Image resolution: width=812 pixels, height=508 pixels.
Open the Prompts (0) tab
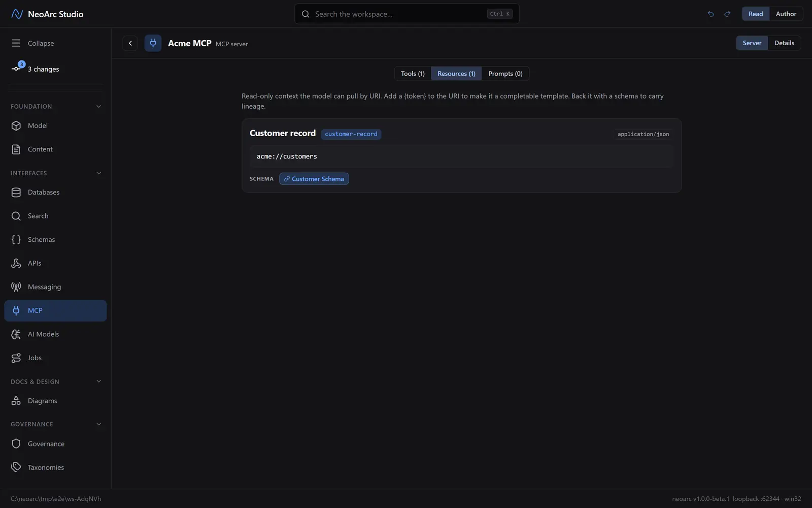click(x=505, y=74)
